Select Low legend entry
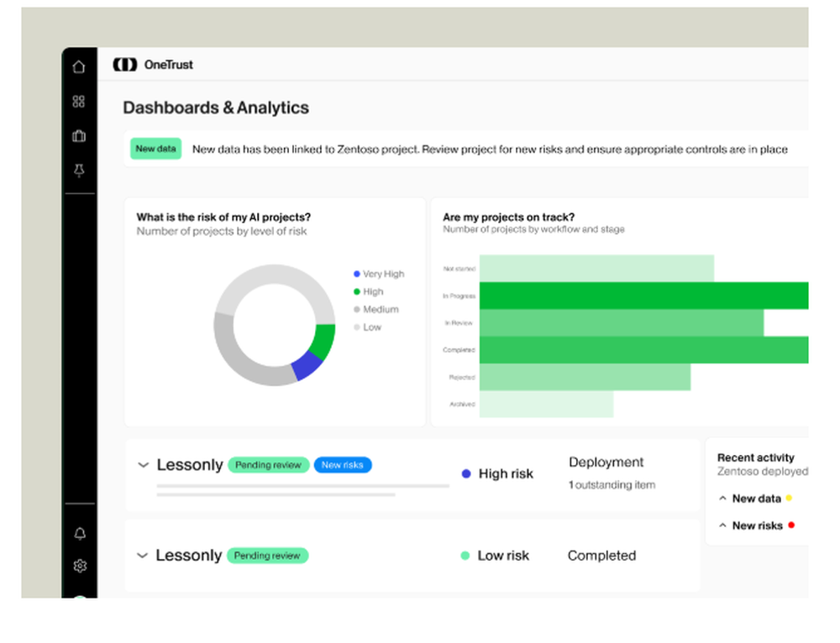 click(x=368, y=327)
